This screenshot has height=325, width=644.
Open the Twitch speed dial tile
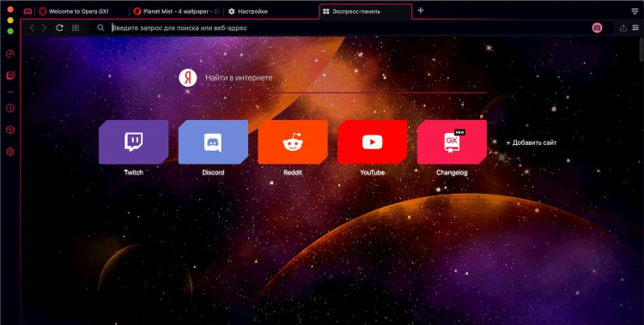[133, 142]
